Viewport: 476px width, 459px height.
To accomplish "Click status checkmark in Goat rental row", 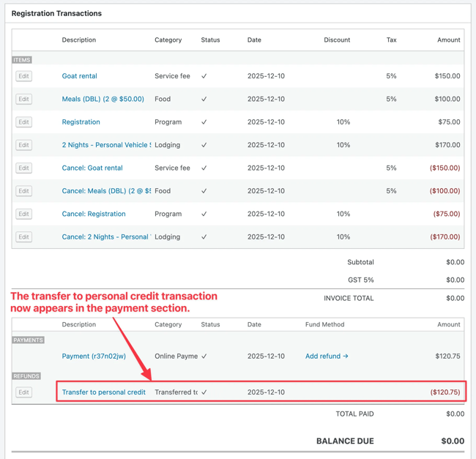I will (204, 76).
